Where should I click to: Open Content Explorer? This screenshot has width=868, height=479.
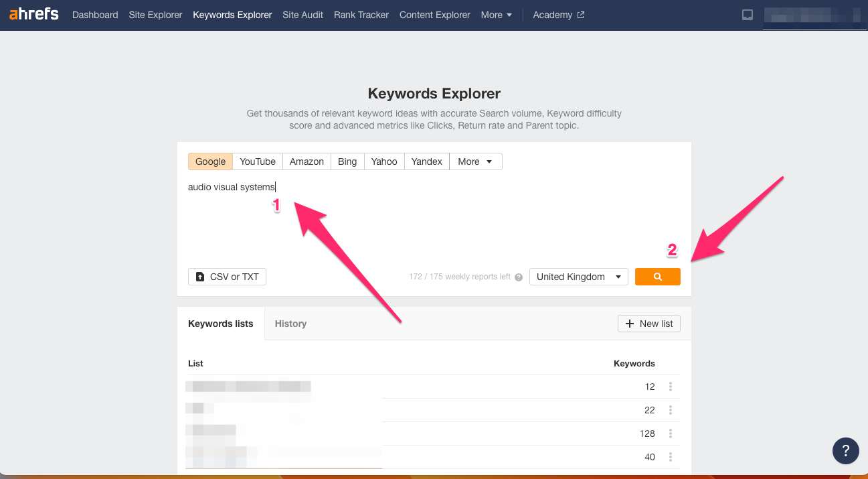(x=435, y=15)
